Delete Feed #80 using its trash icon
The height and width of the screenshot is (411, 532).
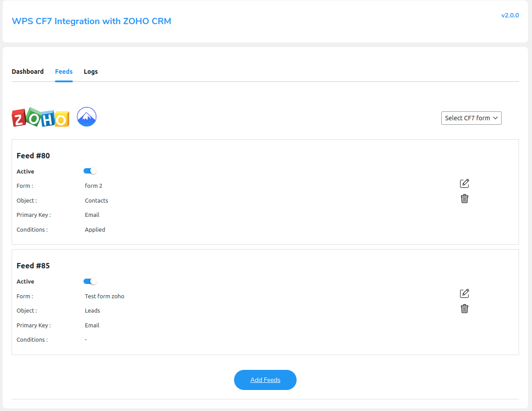pos(464,198)
